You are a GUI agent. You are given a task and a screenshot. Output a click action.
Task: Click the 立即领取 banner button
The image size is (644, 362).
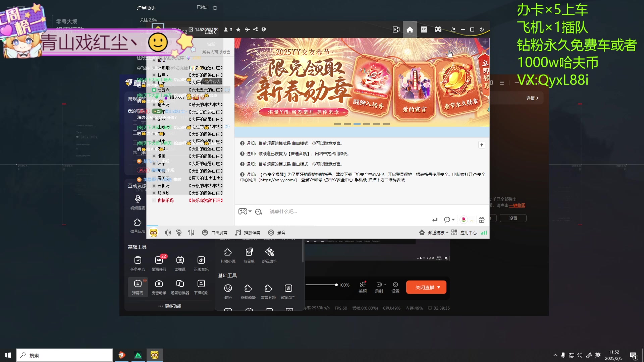click(485, 74)
